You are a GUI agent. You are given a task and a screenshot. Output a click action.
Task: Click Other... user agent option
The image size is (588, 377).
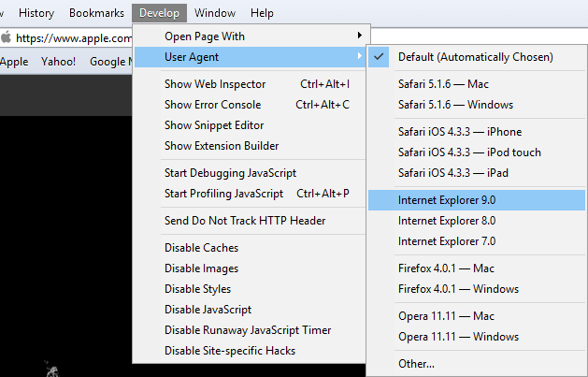coord(416,363)
